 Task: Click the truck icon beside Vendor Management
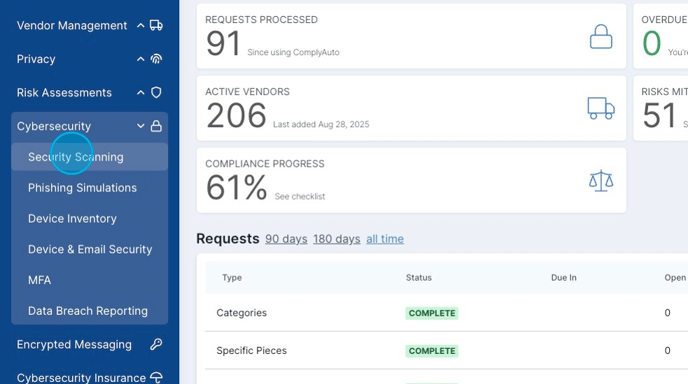point(156,25)
